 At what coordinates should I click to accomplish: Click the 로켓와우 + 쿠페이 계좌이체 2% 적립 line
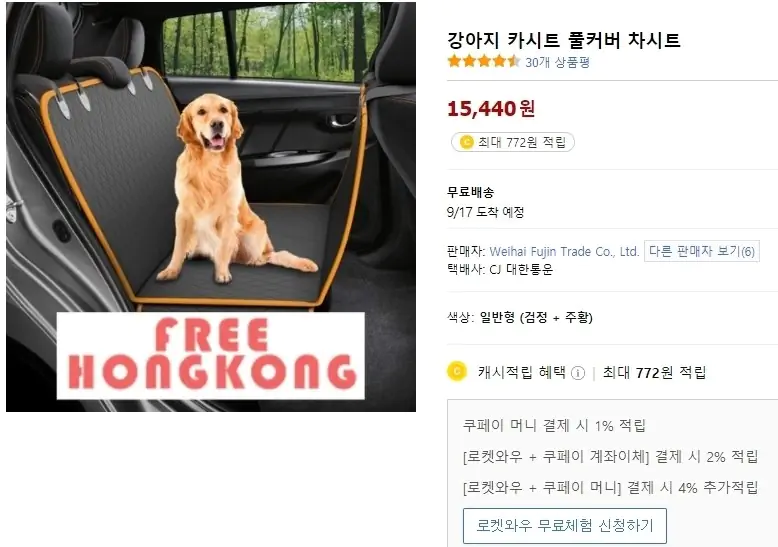610,456
